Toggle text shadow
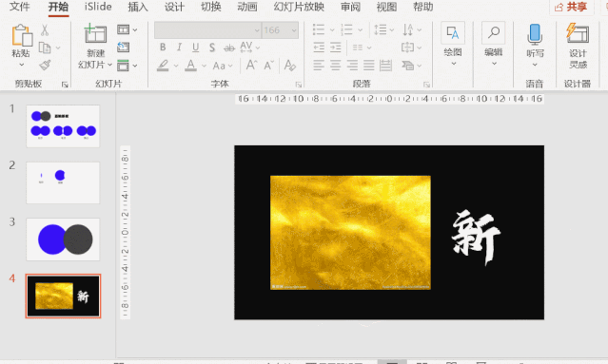The height and width of the screenshot is (364, 608). tap(212, 48)
